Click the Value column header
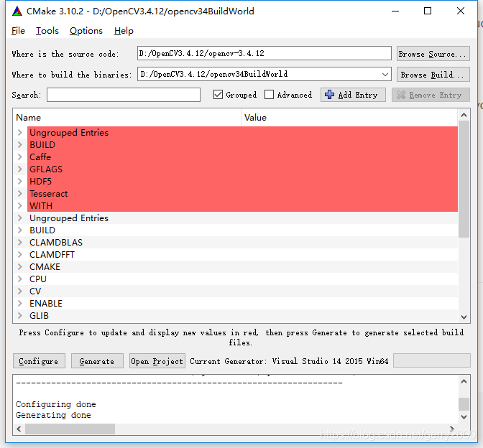The image size is (483, 448). 349,118
